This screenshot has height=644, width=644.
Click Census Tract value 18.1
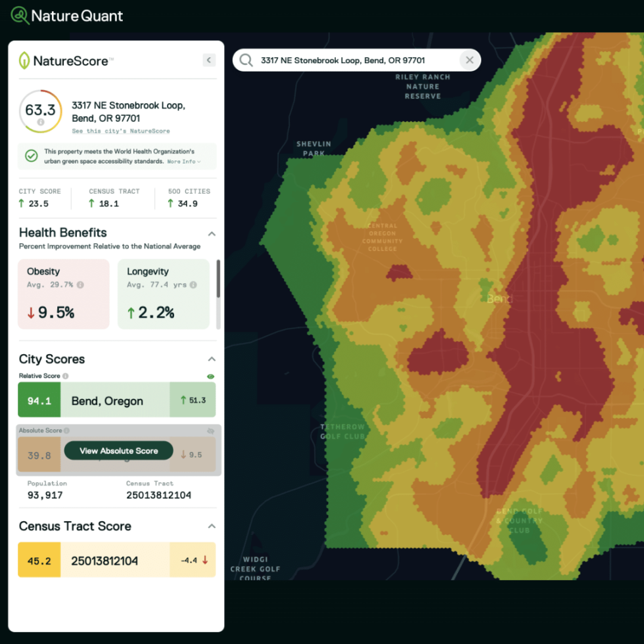[109, 204]
